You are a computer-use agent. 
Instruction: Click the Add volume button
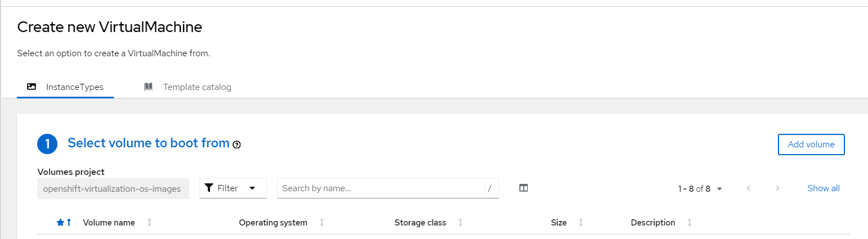(x=811, y=145)
